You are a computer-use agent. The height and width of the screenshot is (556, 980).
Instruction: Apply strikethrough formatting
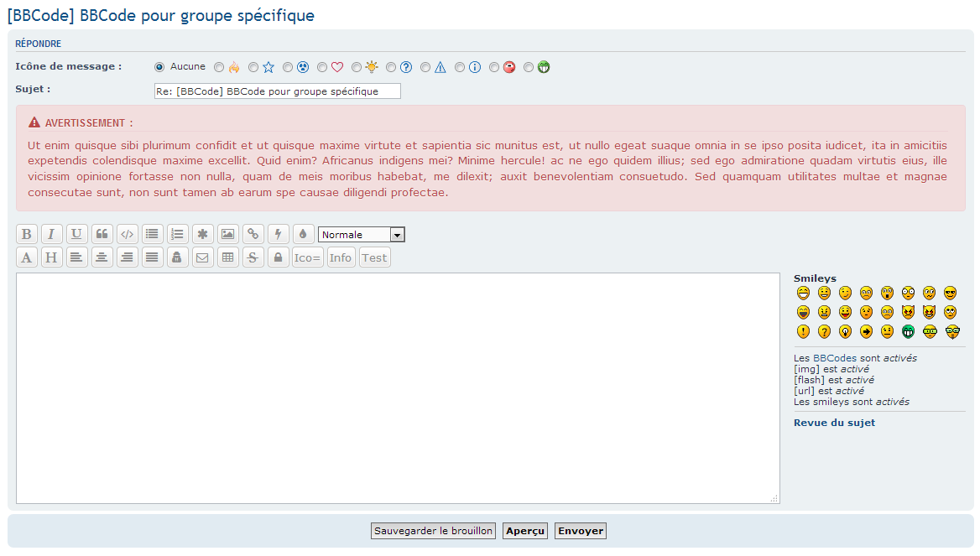click(x=253, y=257)
